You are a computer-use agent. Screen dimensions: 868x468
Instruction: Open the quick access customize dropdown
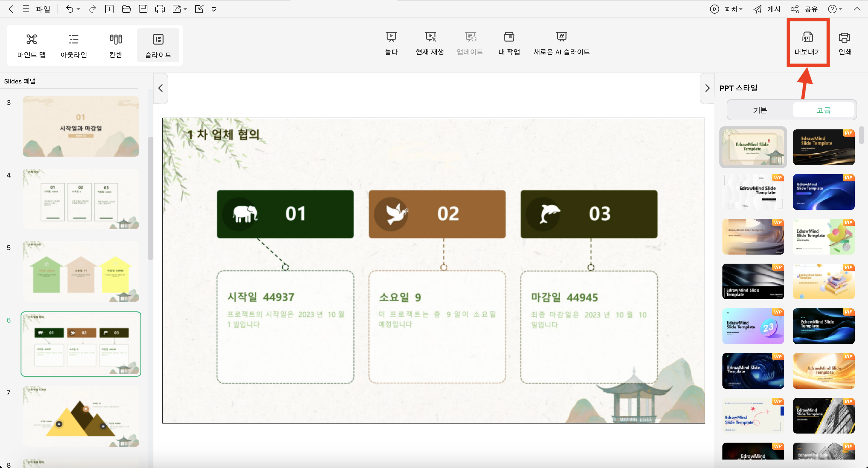[214, 9]
